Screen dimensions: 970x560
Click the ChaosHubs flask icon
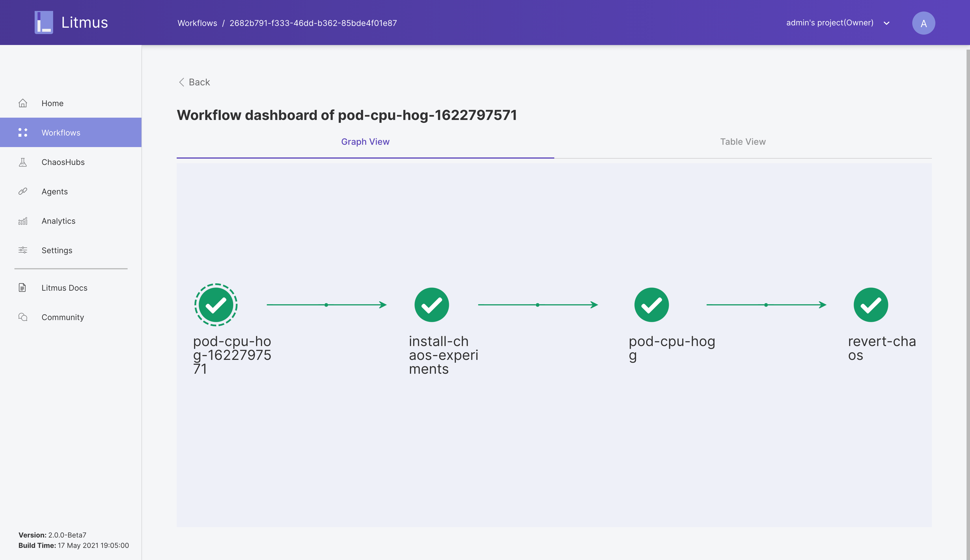click(x=23, y=162)
